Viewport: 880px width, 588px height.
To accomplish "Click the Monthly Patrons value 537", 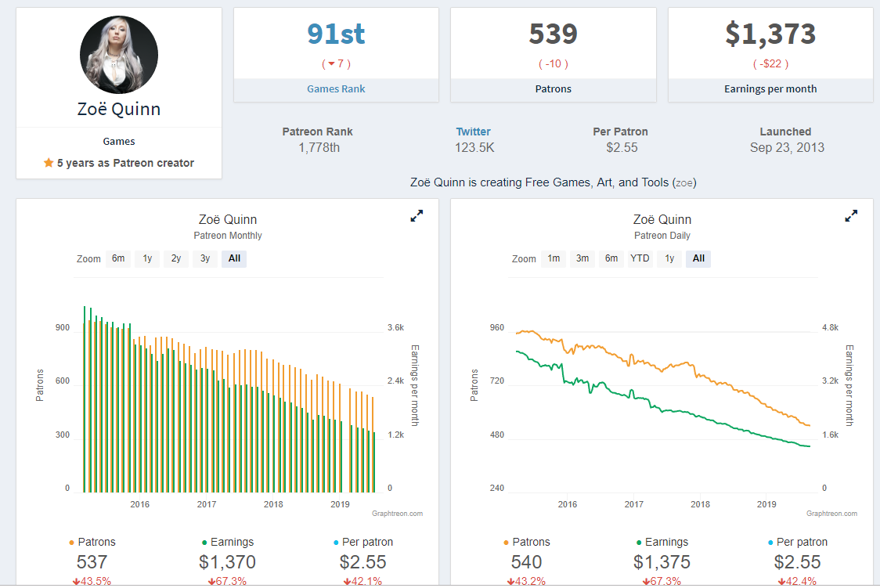I will 92,562.
